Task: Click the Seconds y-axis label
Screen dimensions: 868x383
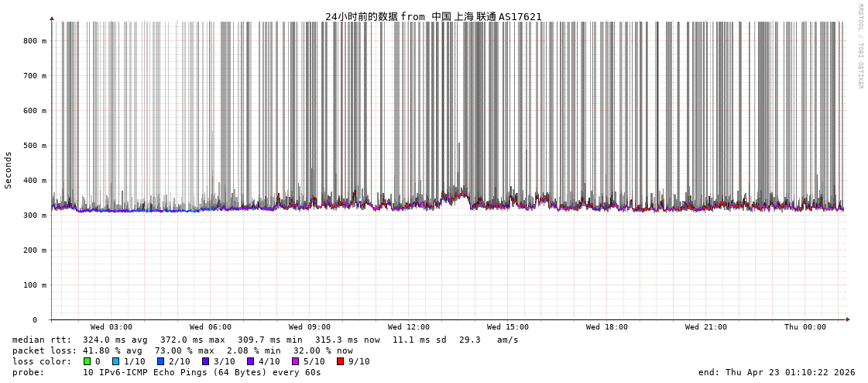Action: point(9,170)
